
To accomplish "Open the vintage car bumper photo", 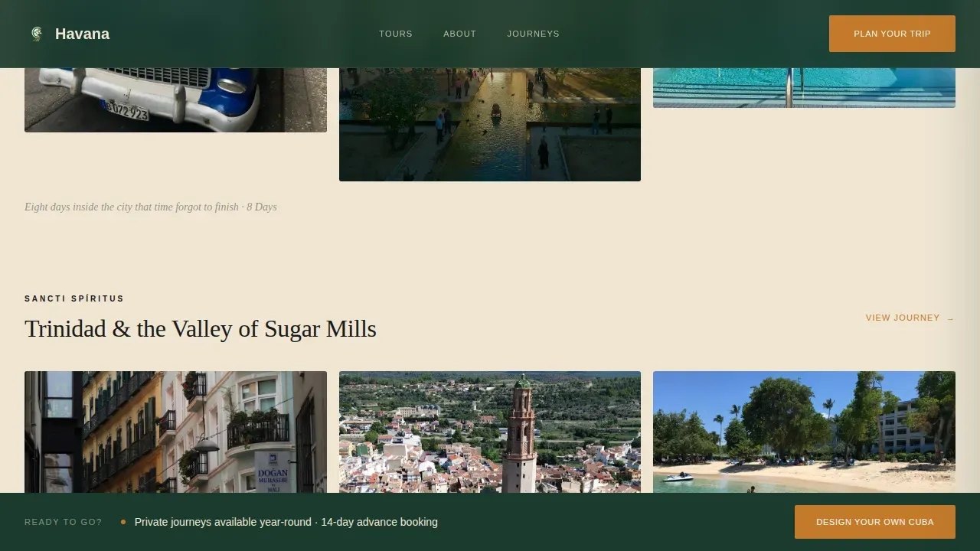I will coord(175,100).
